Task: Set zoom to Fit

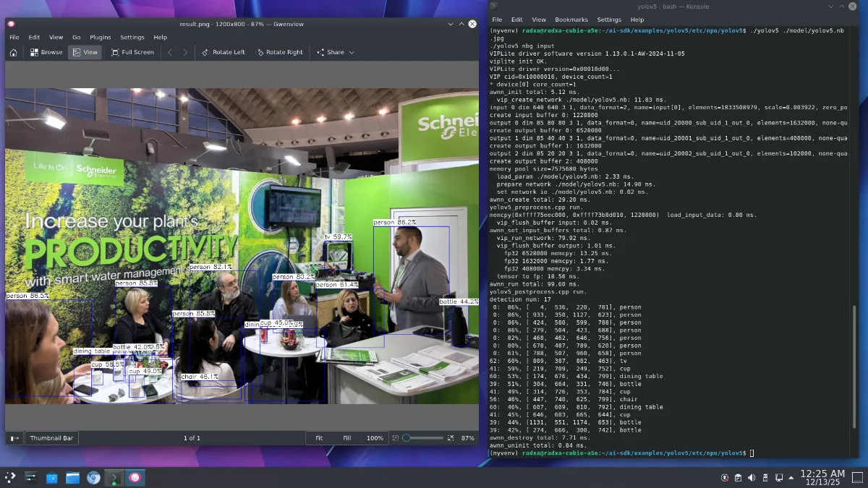Action: tap(319, 438)
